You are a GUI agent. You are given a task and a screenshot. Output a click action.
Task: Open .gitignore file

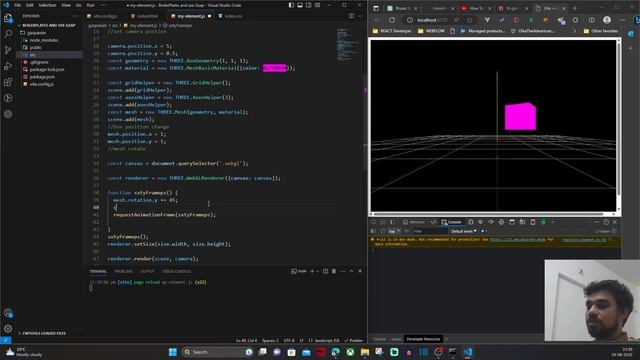coord(39,62)
